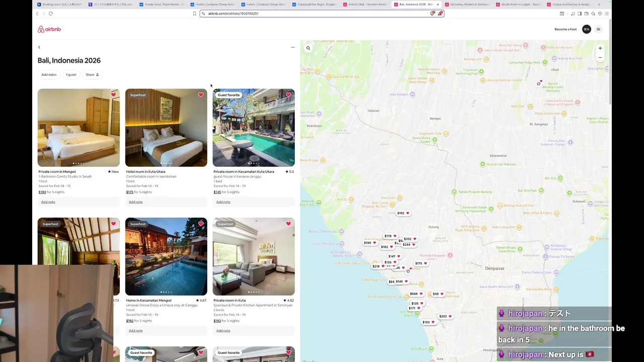Open the browser main hamburger menu

click(x=607, y=14)
